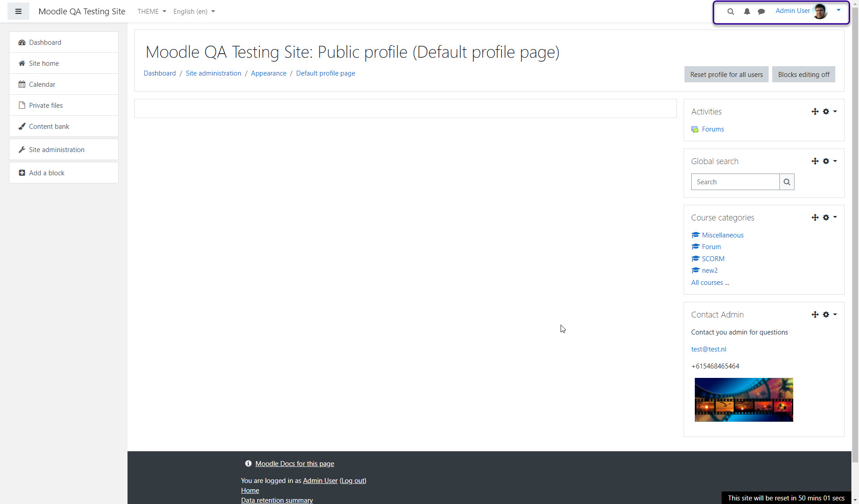Open the Forums link in Activities

(x=713, y=129)
